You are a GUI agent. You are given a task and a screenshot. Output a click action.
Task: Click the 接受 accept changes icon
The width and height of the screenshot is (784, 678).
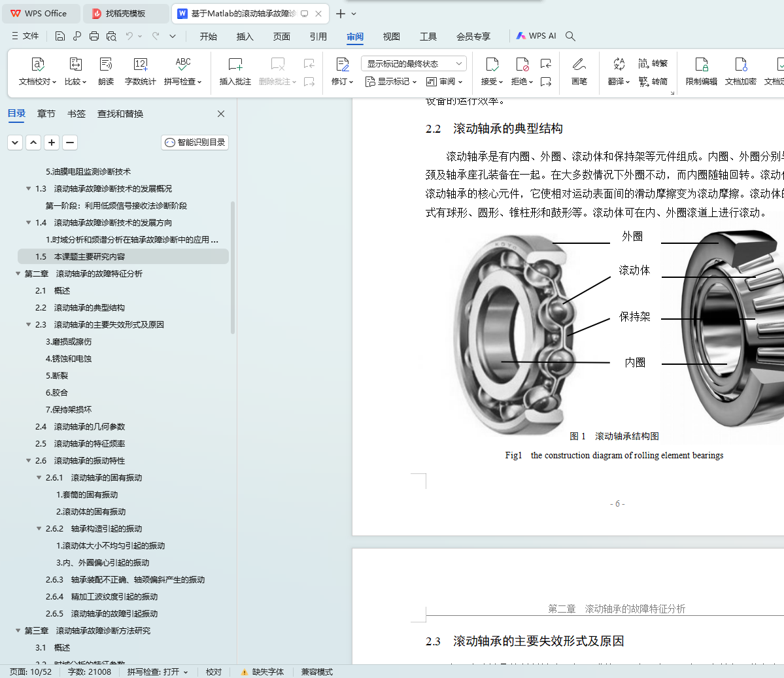tap(492, 65)
